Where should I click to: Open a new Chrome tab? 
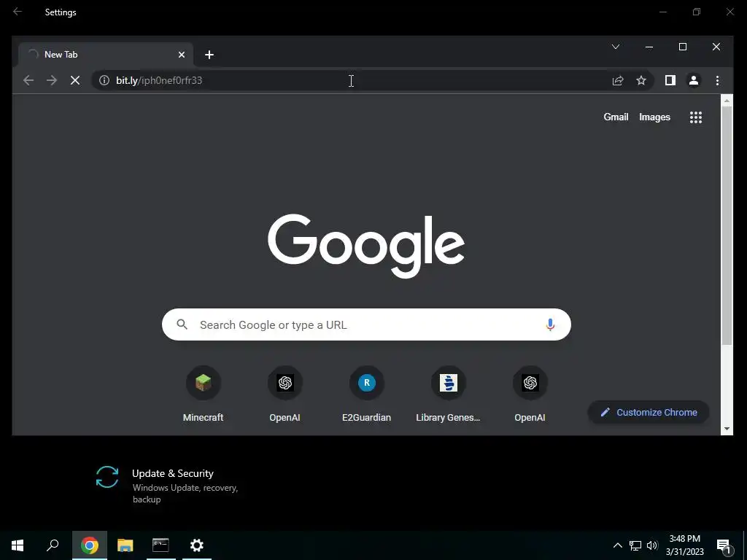click(x=209, y=55)
